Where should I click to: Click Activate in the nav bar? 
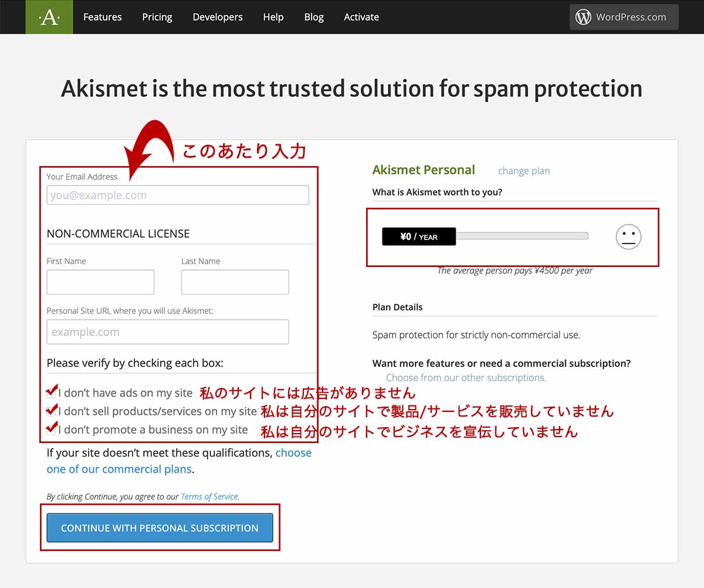coord(361,17)
